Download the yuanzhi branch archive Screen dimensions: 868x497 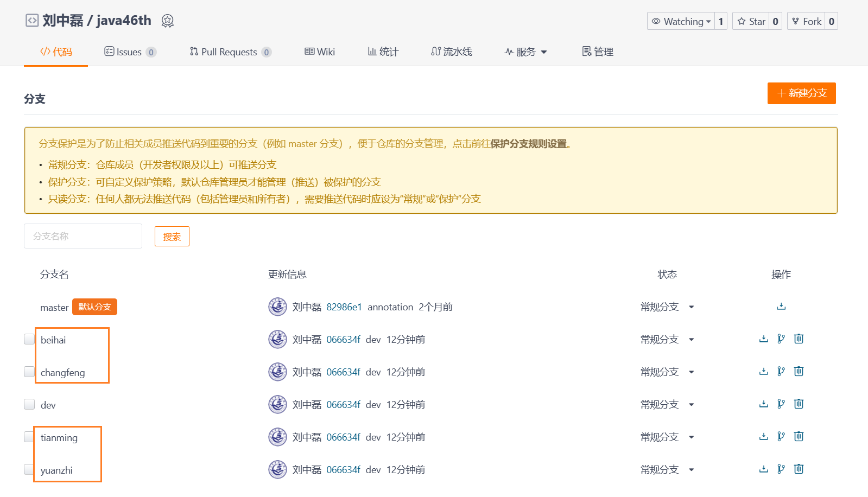point(764,469)
